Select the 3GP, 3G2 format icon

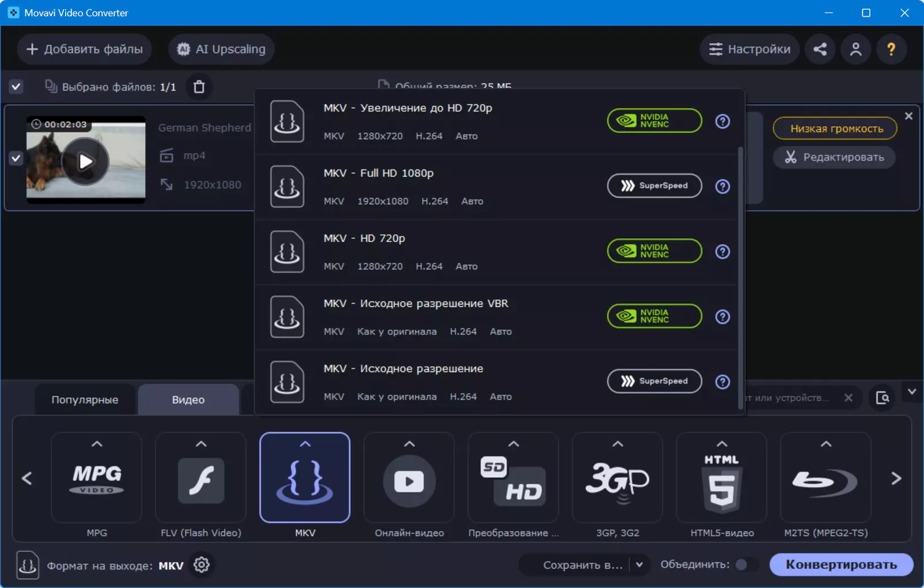(x=618, y=477)
